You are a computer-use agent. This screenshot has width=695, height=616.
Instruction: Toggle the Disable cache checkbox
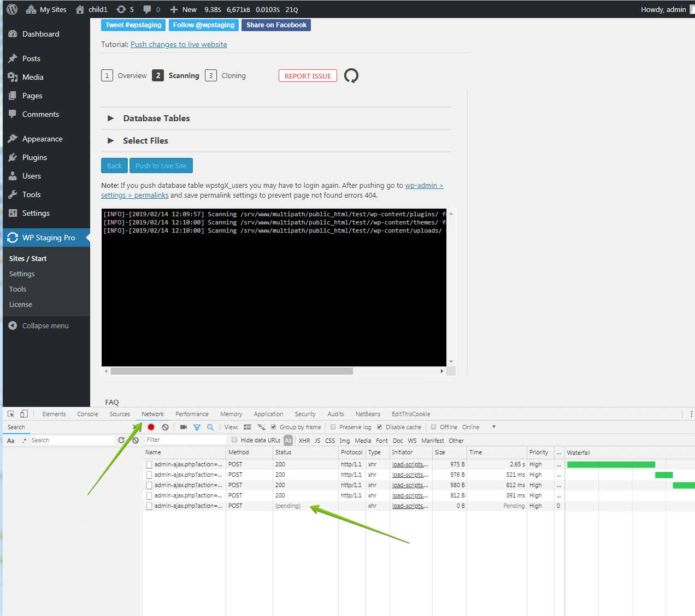379,427
